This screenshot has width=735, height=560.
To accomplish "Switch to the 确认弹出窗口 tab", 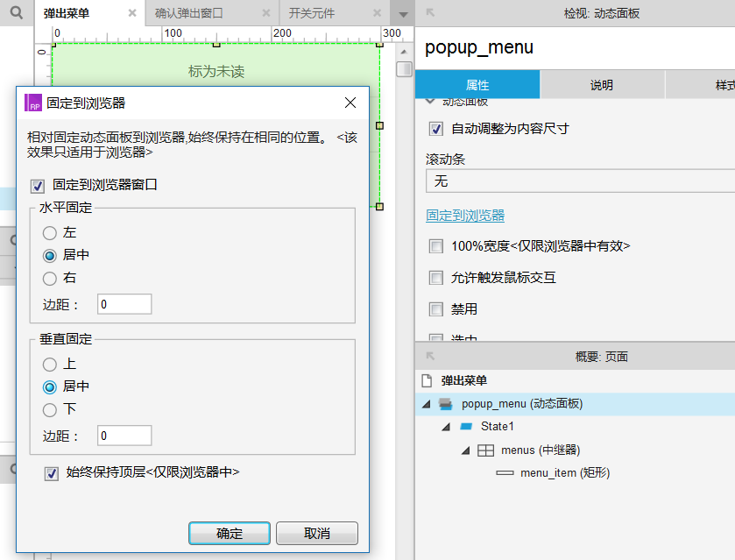I will [x=189, y=13].
